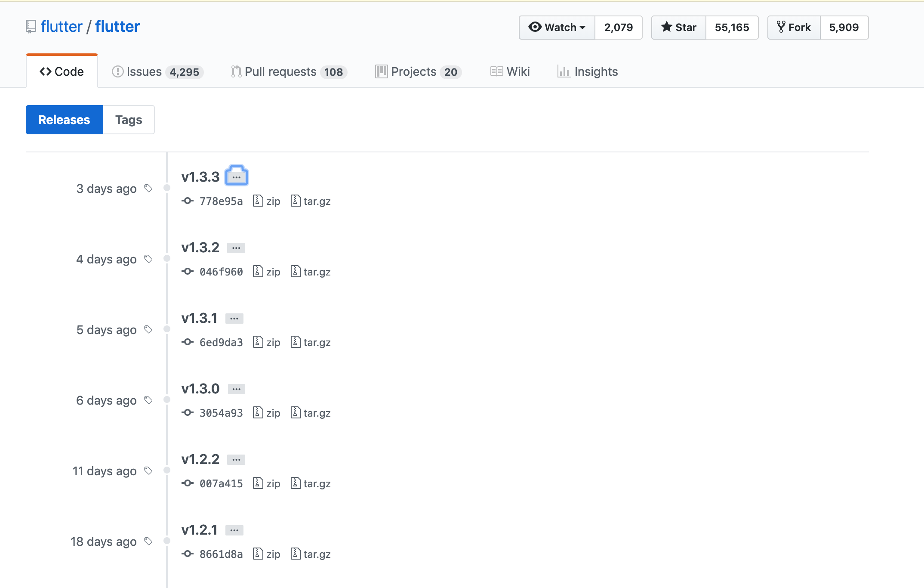924x588 pixels.
Task: Open commit 3054a93 link
Action: pos(221,413)
